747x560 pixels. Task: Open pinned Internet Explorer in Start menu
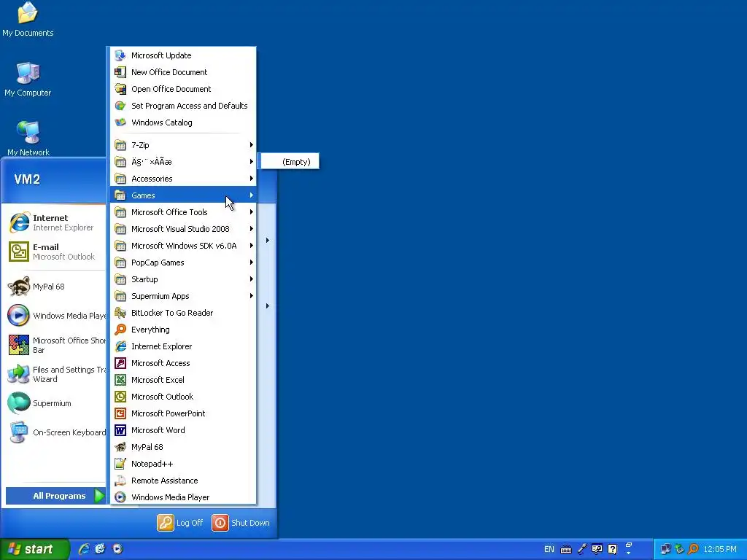point(55,222)
